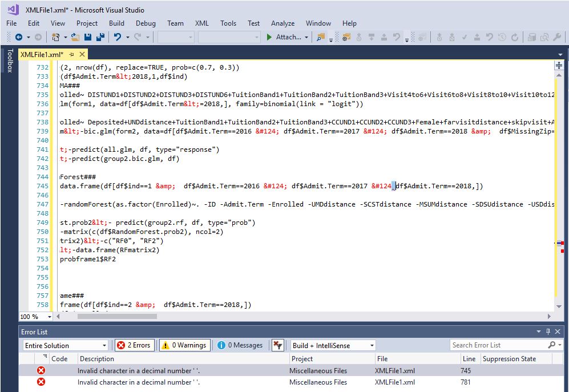The height and width of the screenshot is (392, 569).
Task: Click the red error icon on the line 781 row
Action: tap(41, 382)
